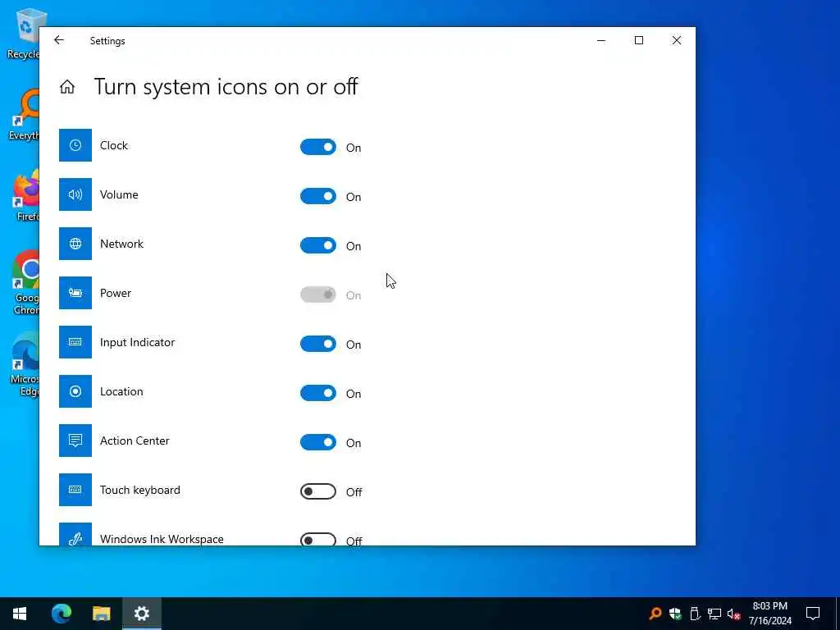Select the Everything desktop shortcut
The height and width of the screenshot is (630, 840).
pos(25,115)
